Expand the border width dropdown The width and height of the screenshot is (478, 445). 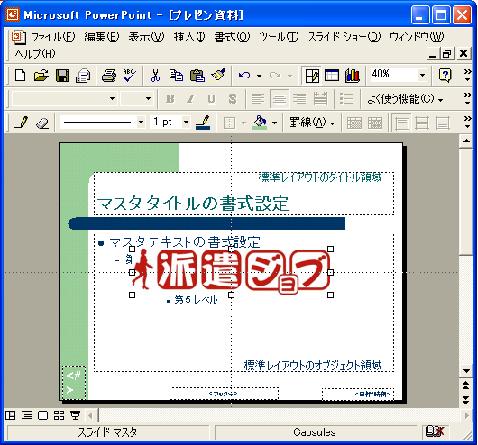pos(186,122)
